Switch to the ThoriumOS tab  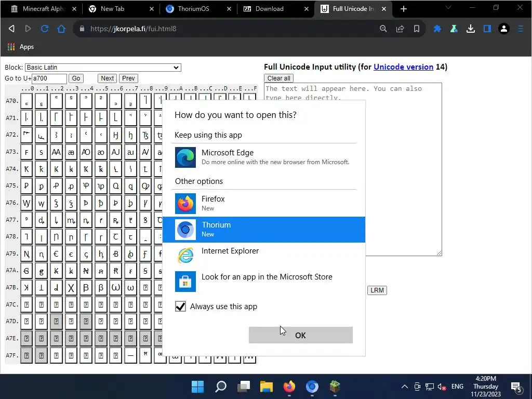[198, 9]
